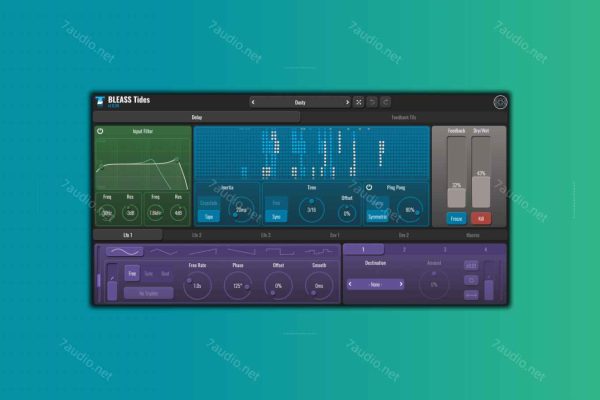Image resolution: width=600 pixels, height=400 pixels.
Task: Click the redo arrow icon
Action: pyautogui.click(x=386, y=102)
